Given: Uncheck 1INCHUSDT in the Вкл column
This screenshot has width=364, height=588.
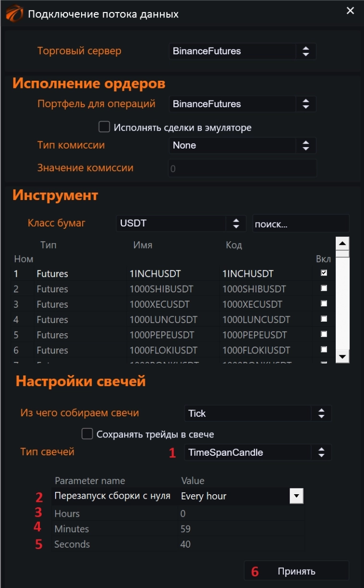Looking at the screenshot, I should [325, 273].
